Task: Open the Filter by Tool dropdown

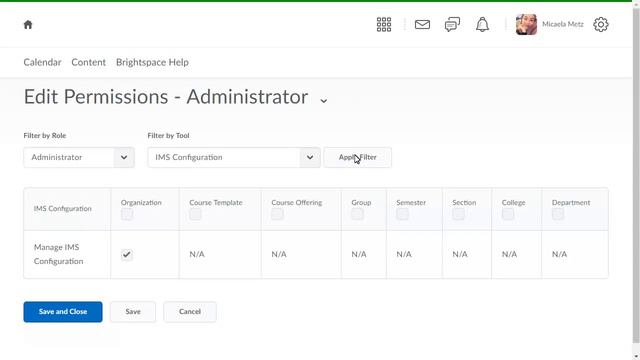Action: point(234,158)
